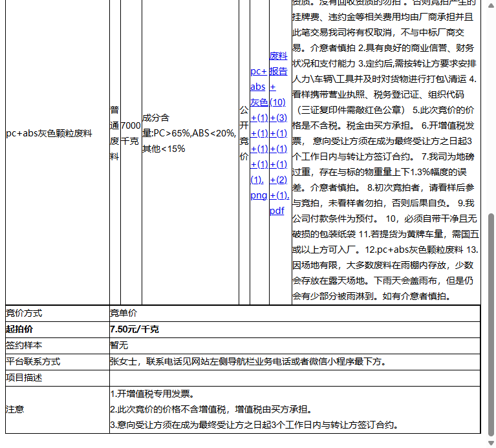Click note line 1.开增值税专用发票
The image size is (496, 448).
(153, 394)
